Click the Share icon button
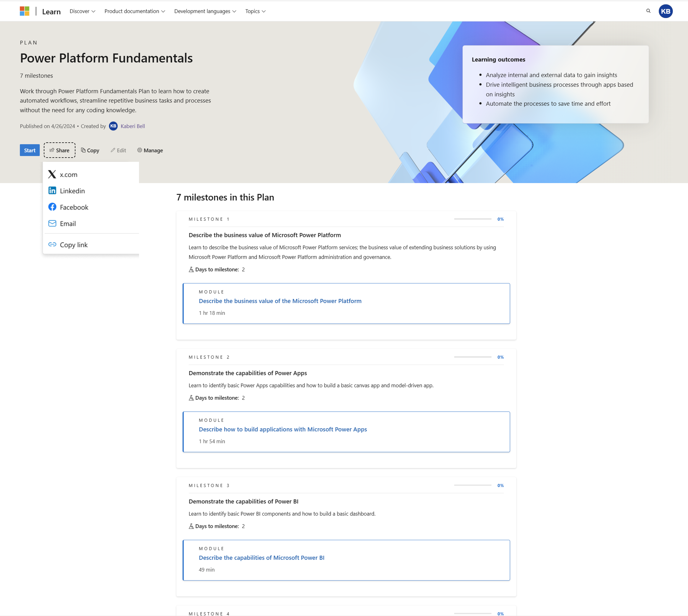The height and width of the screenshot is (616, 688). 59,150
